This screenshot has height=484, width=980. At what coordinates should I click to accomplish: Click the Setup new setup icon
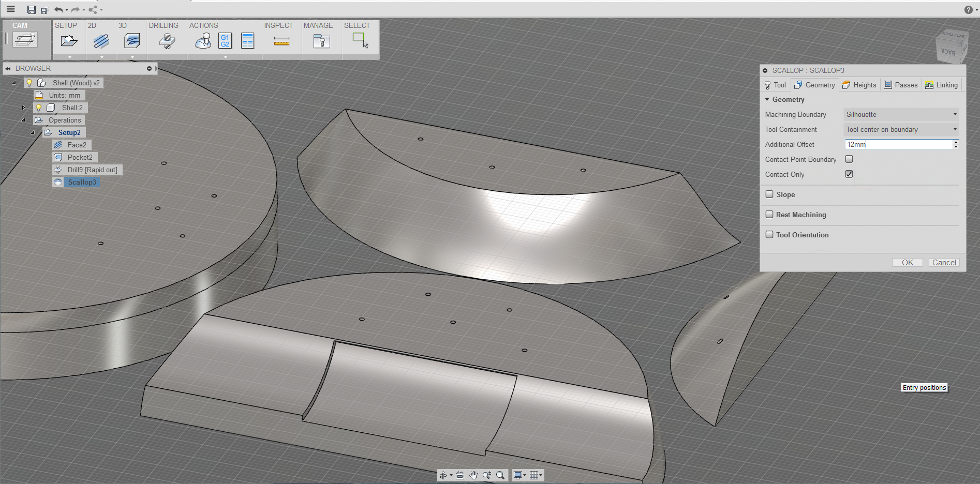pyautogui.click(x=69, y=41)
